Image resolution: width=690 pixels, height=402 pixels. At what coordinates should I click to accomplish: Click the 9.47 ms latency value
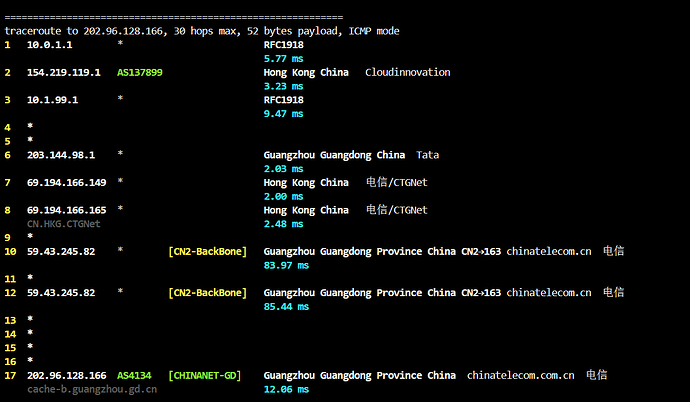pos(283,114)
